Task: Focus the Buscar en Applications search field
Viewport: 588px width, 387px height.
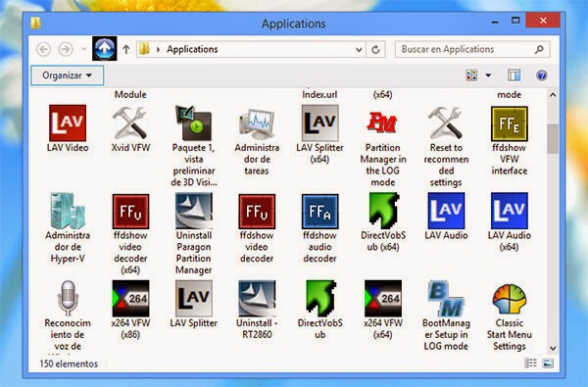Action: 472,49
